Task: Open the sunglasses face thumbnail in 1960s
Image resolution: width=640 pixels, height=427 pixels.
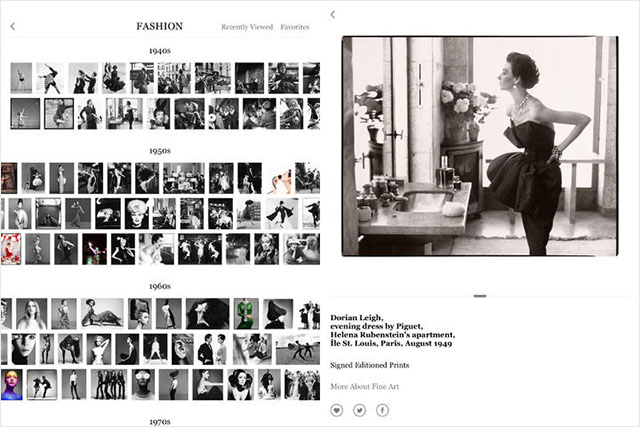Action: point(143,385)
